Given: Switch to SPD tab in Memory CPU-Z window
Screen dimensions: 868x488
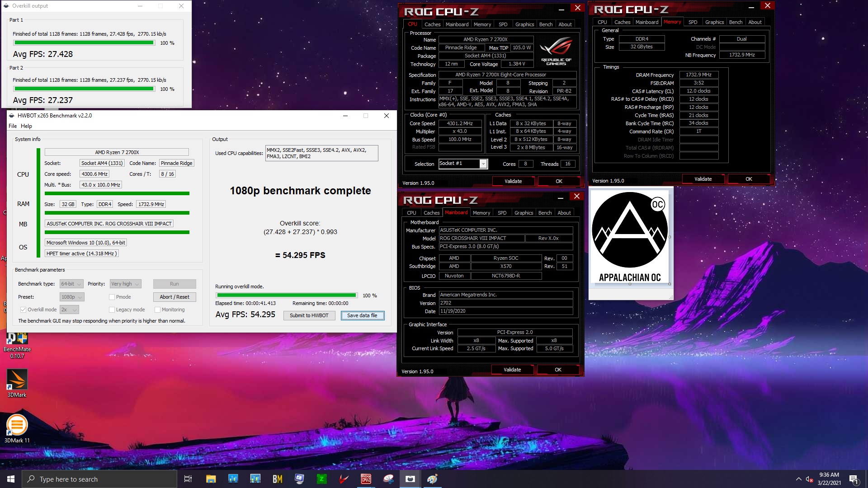Looking at the screenshot, I should pyautogui.click(x=693, y=22).
